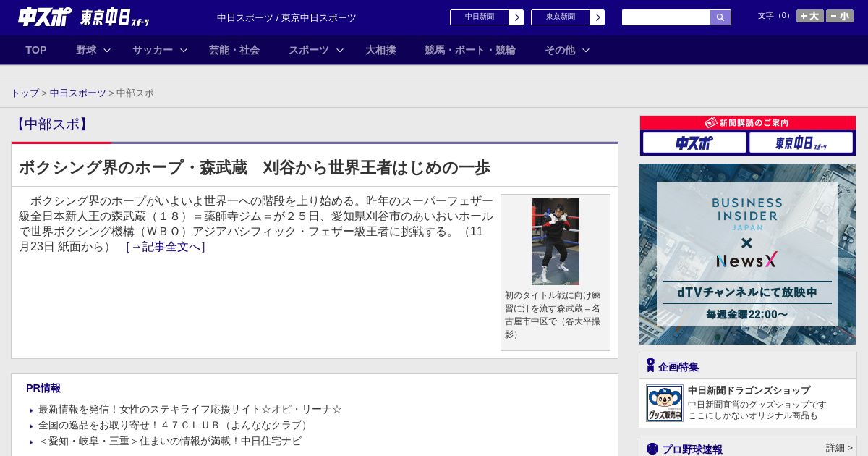Focus the header search input field

(x=666, y=17)
